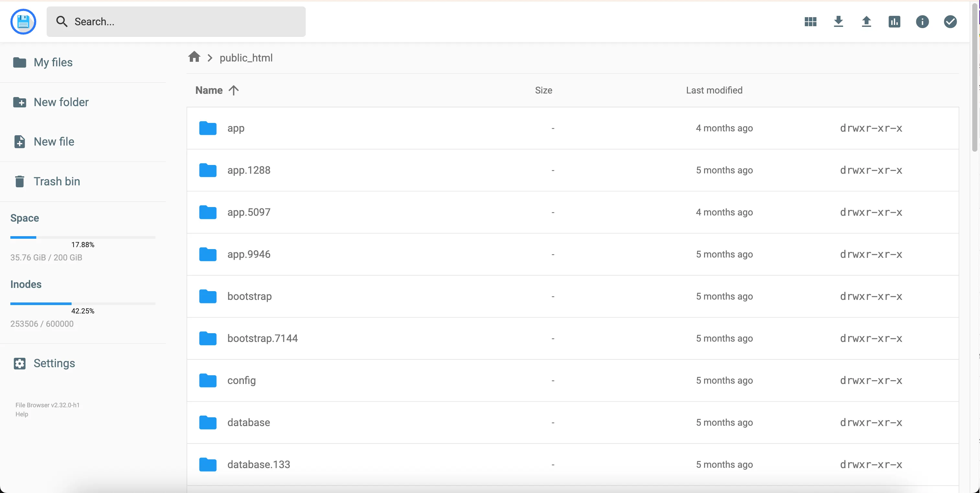The width and height of the screenshot is (980, 493).
Task: Click the Space usage progress bar
Action: 83,237
